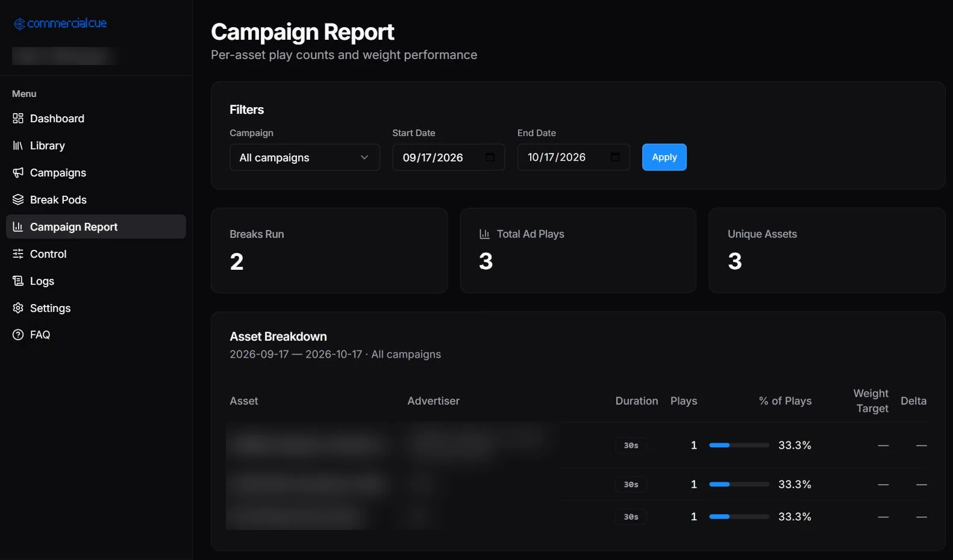Click the Logs scroll icon
Screen dimensions: 953x560
[18, 281]
